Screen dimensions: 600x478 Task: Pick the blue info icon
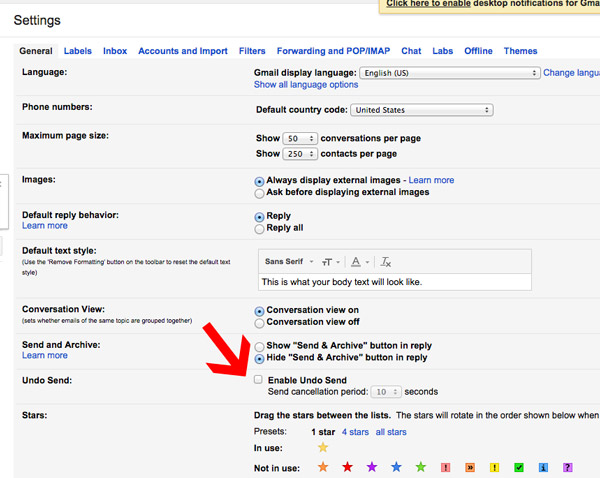(x=543, y=467)
